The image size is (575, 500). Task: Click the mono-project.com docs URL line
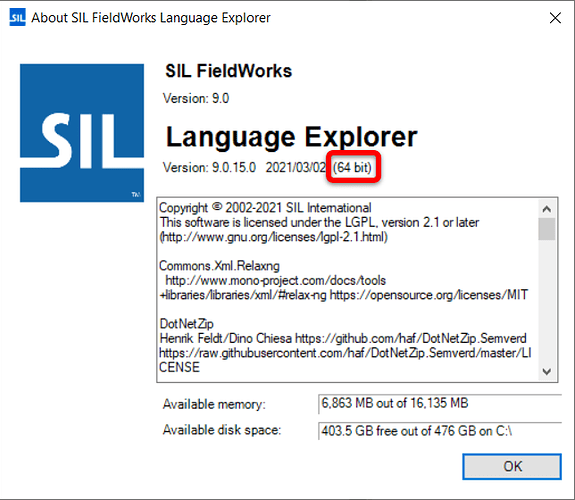point(275,280)
